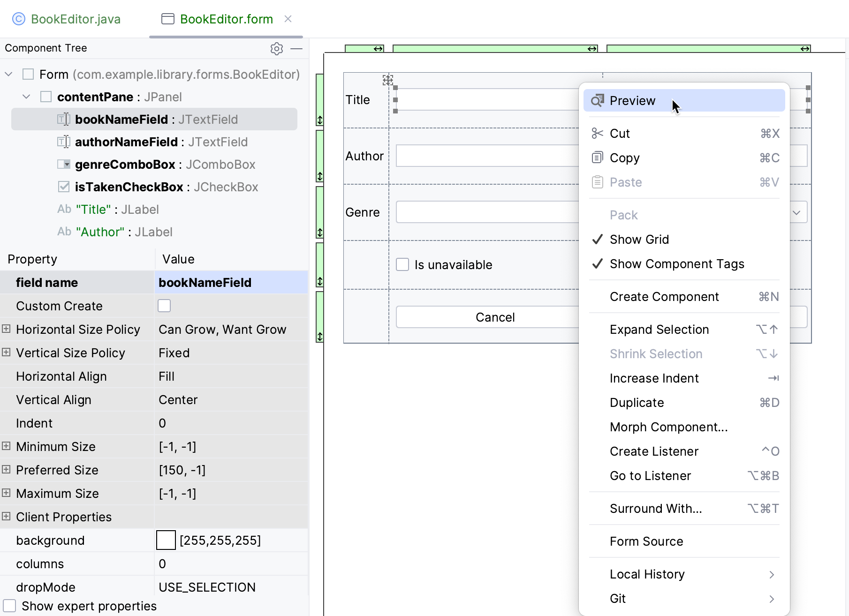Click the scissors icon next to Cut

(x=598, y=133)
